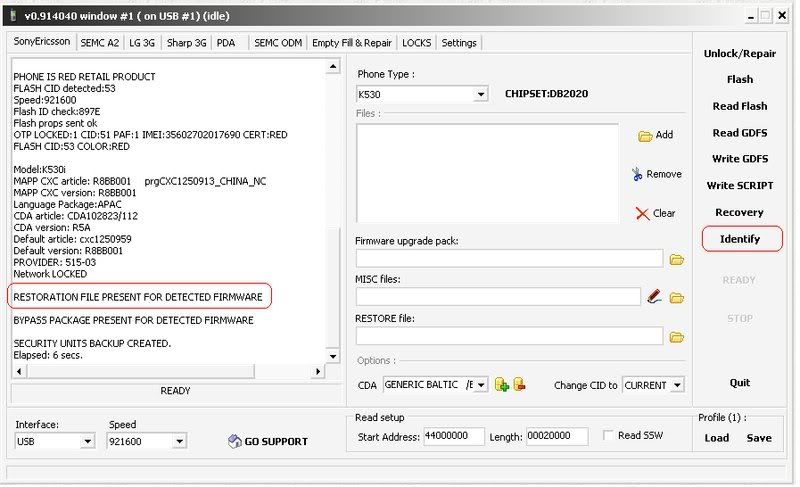The width and height of the screenshot is (800, 487).
Task: Click the application icon in title bar
Action: pyautogui.click(x=13, y=16)
